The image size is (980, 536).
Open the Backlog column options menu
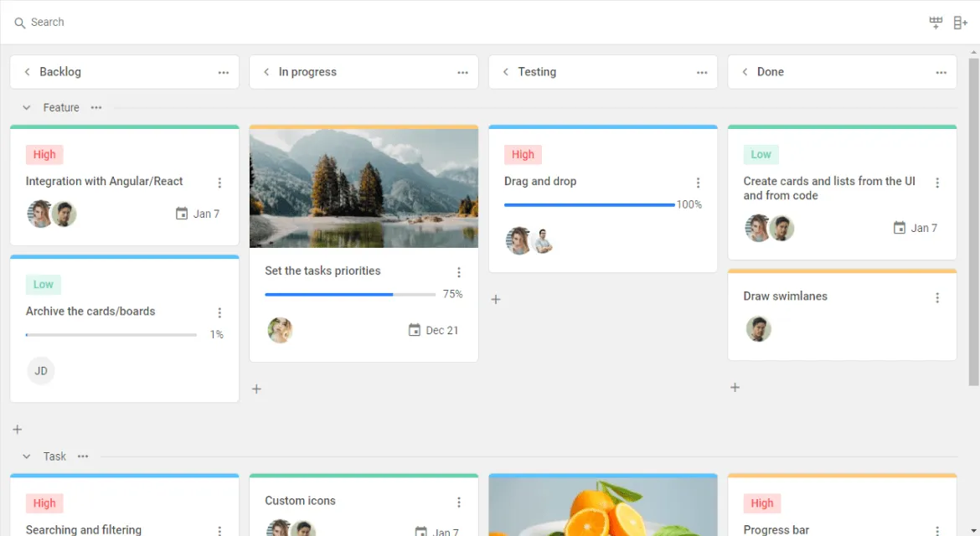point(223,73)
